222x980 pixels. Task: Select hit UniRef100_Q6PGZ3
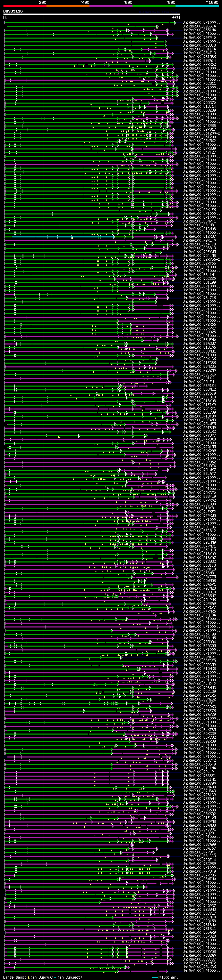pos(199,936)
